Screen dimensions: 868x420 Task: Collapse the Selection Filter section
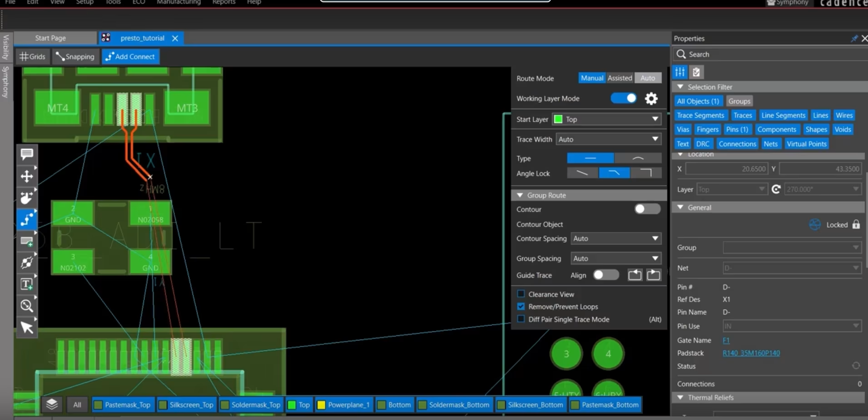(680, 87)
